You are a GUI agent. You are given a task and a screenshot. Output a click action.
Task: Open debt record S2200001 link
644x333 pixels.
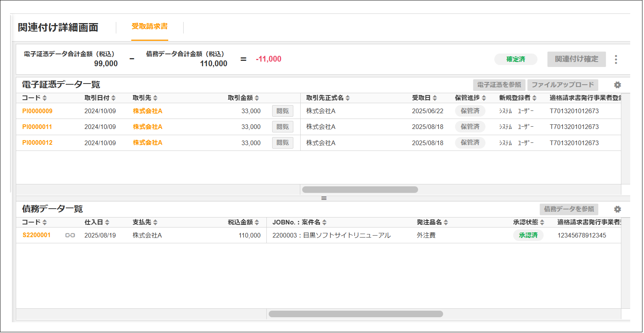click(x=37, y=235)
